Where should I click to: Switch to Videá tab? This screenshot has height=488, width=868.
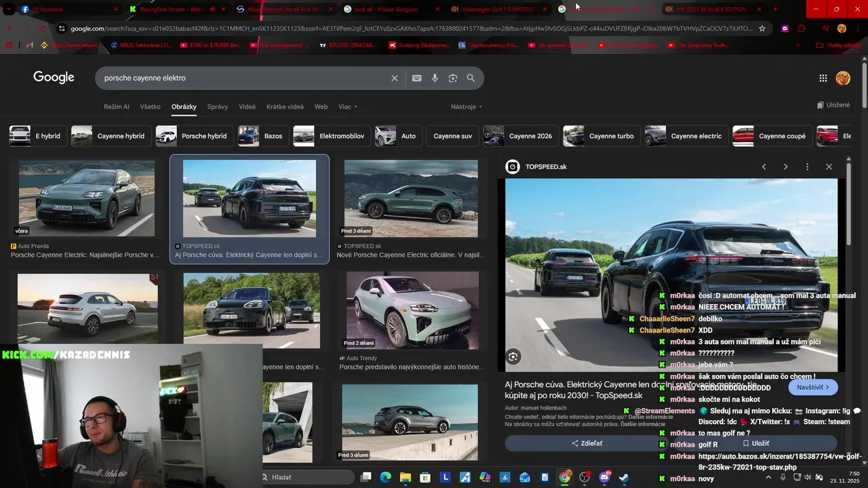pyautogui.click(x=248, y=106)
